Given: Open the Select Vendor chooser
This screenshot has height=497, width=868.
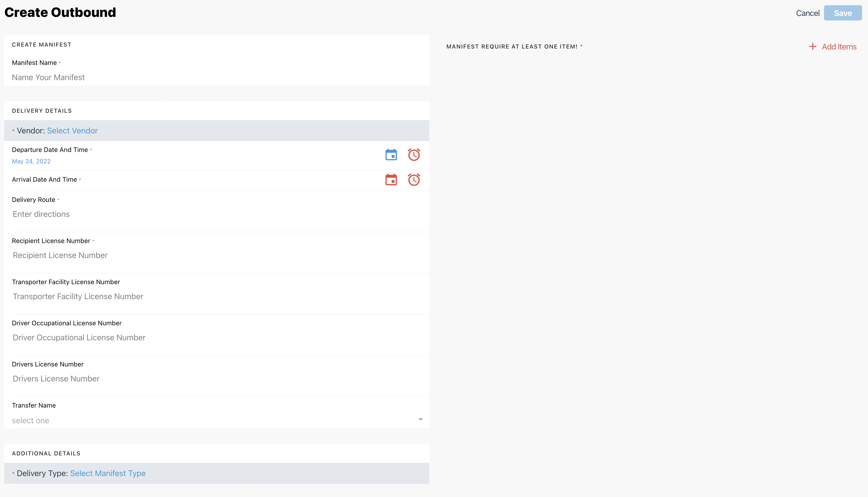Looking at the screenshot, I should [x=72, y=131].
